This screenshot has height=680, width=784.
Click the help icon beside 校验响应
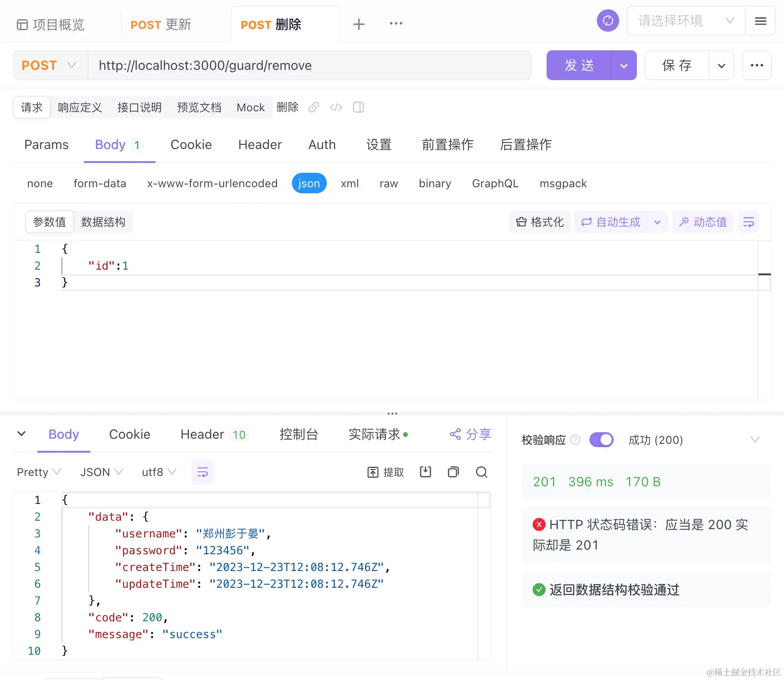(x=575, y=440)
